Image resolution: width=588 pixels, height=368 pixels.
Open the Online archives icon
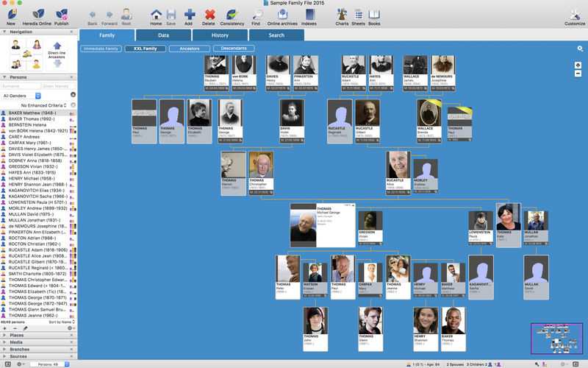click(282, 15)
